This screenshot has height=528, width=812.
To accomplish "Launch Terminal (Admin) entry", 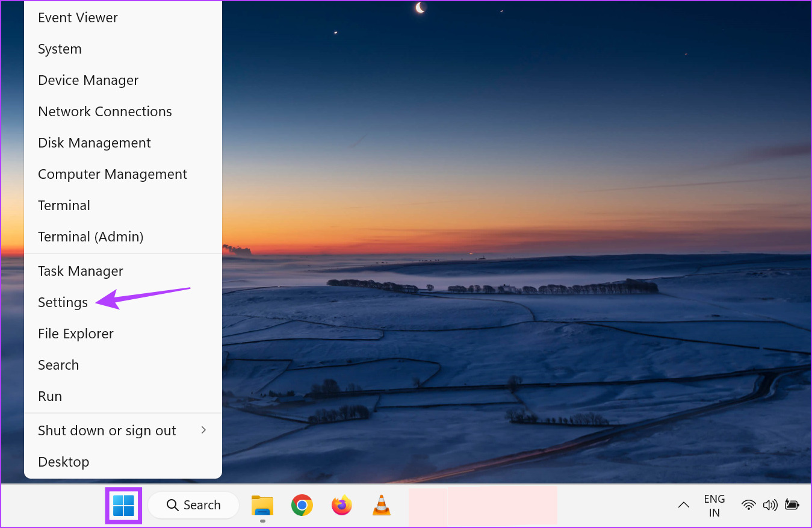I will 123,237.
